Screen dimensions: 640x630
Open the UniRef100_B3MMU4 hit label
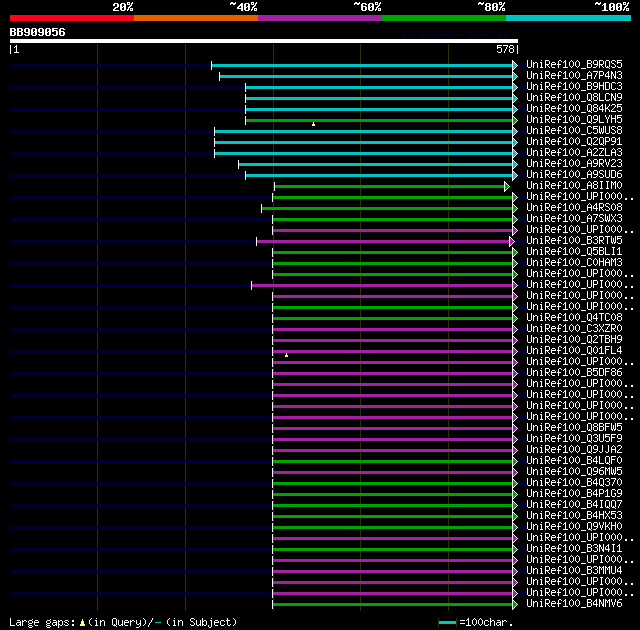(x=574, y=570)
